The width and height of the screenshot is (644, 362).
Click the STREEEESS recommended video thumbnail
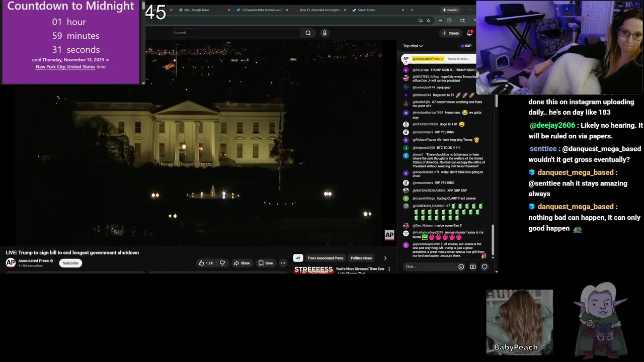click(x=313, y=270)
